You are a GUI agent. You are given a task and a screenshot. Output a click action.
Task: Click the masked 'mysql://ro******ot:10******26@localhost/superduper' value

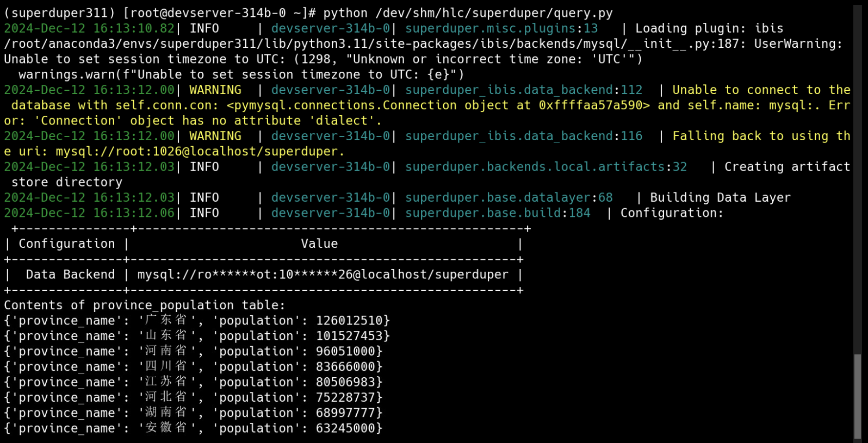coord(323,275)
